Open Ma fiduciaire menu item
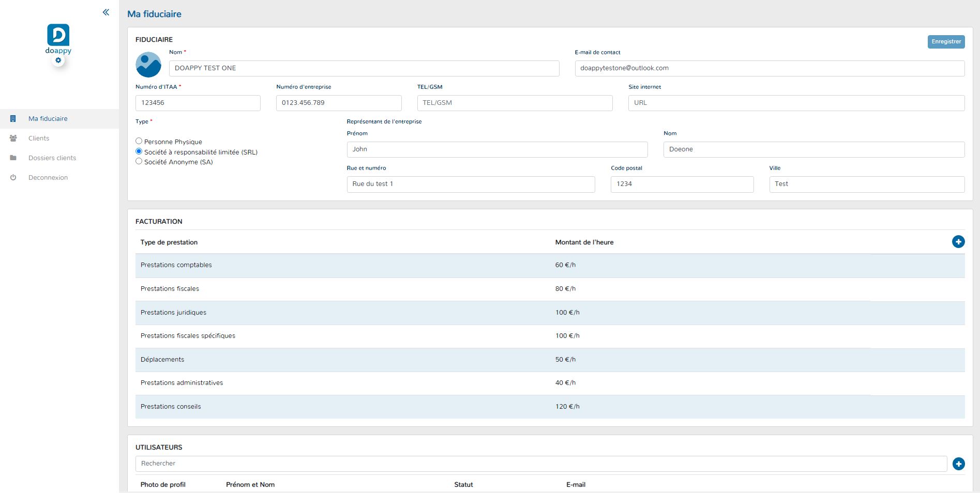The image size is (980, 493). [x=59, y=119]
